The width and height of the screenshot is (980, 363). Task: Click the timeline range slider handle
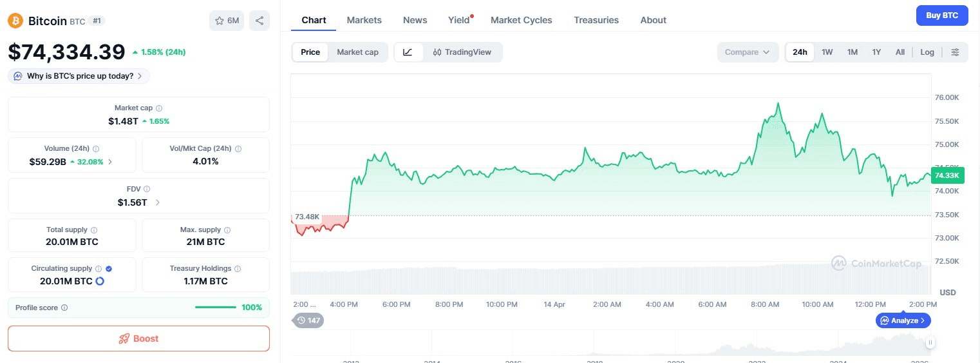click(930, 342)
